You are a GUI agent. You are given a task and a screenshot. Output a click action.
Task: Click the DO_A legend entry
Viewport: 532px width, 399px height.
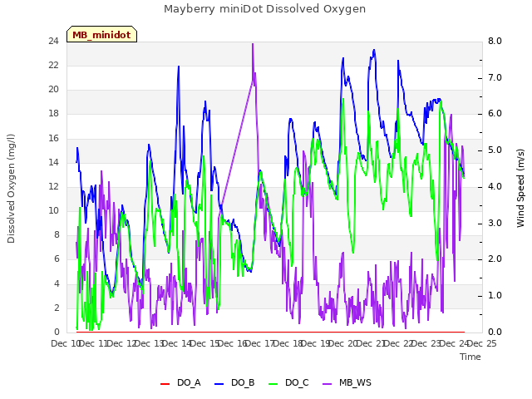tap(180, 383)
